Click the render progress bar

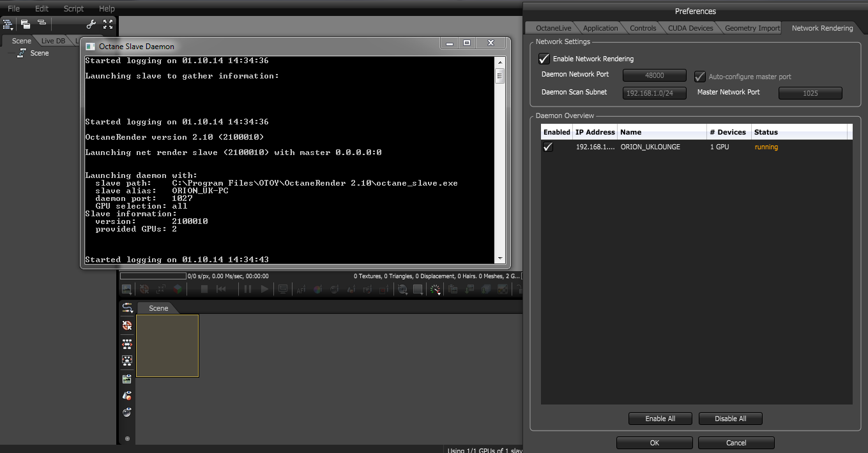click(x=153, y=276)
